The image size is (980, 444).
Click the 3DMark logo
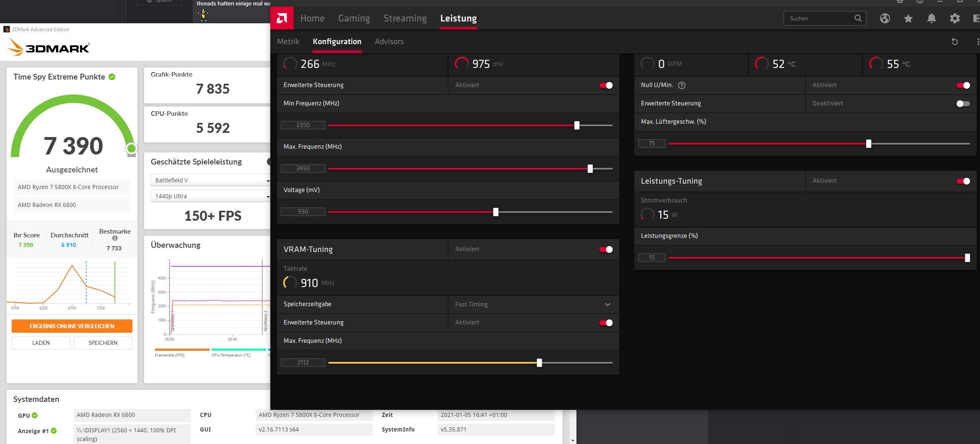(x=48, y=47)
